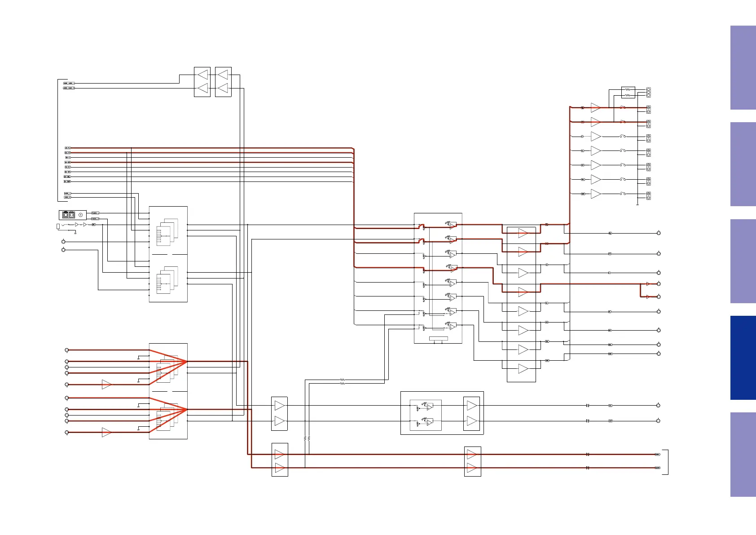Toggle the second-row speaker relay switch
The image size is (756, 535).
pyautogui.click(x=623, y=122)
